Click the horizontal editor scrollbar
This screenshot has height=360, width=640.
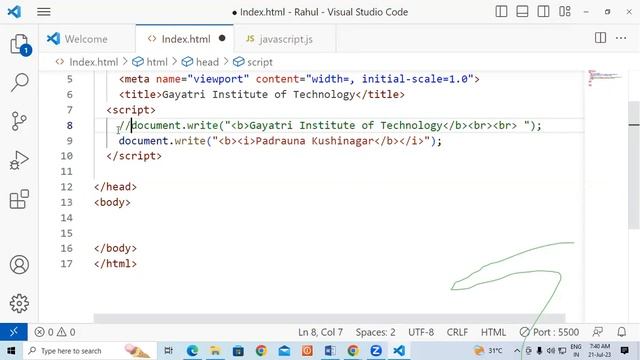pyautogui.click(x=329, y=318)
